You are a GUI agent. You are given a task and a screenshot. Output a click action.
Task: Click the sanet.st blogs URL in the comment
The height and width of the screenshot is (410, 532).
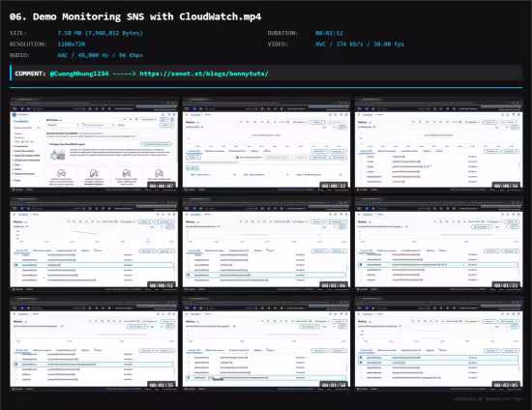pyautogui.click(x=204, y=73)
